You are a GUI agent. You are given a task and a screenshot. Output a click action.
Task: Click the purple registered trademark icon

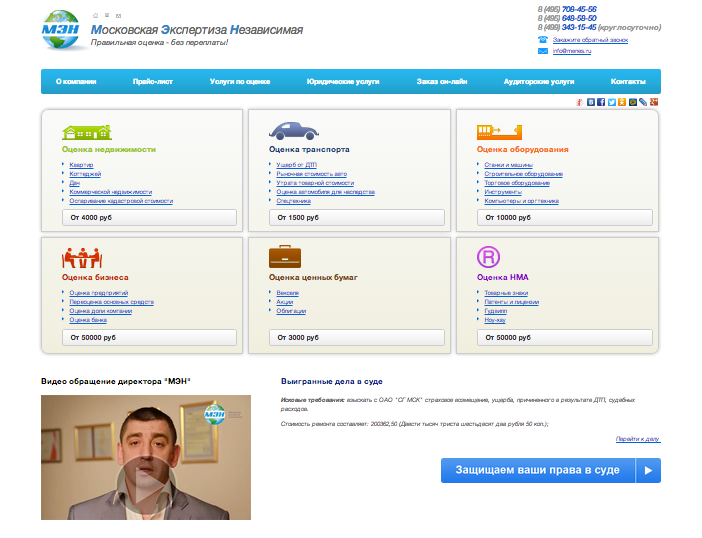click(488, 257)
